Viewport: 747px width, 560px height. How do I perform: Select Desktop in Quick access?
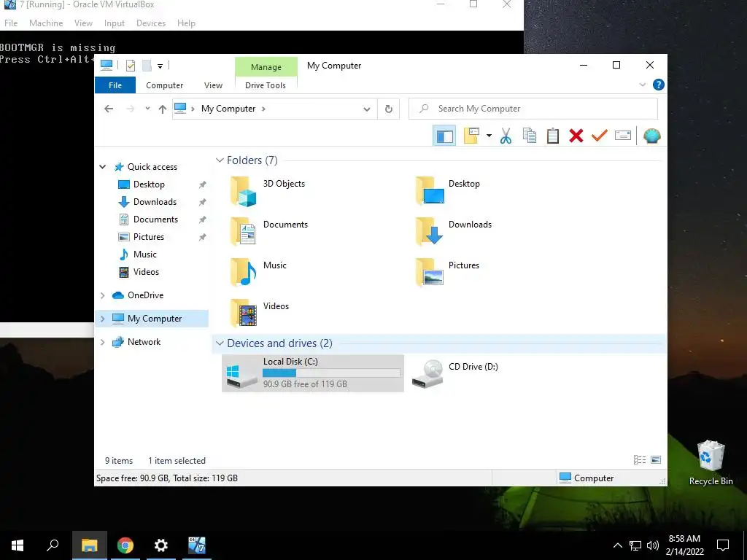149,184
